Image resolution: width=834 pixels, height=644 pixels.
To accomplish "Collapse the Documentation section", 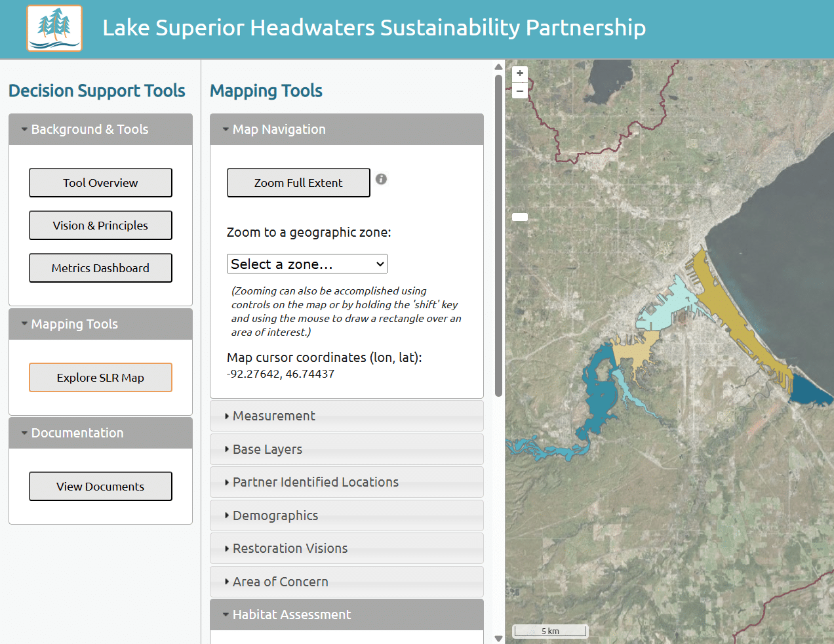I will (x=100, y=433).
